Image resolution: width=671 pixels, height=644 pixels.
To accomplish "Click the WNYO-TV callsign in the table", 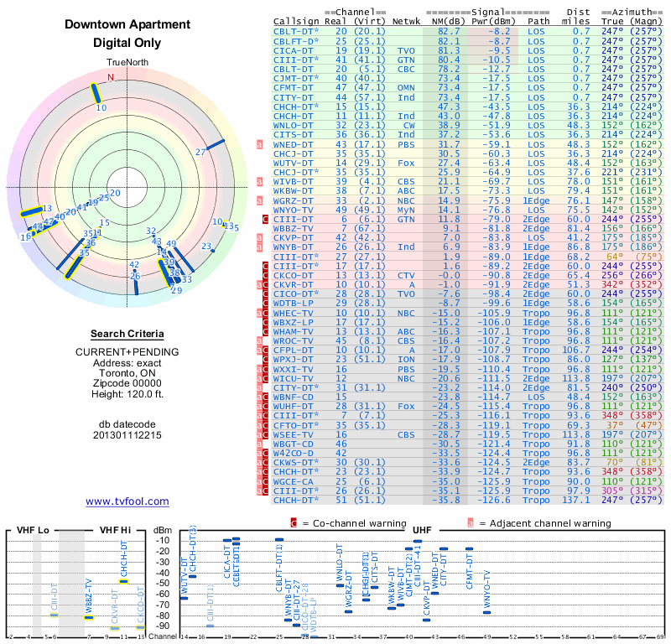I will [x=294, y=210].
